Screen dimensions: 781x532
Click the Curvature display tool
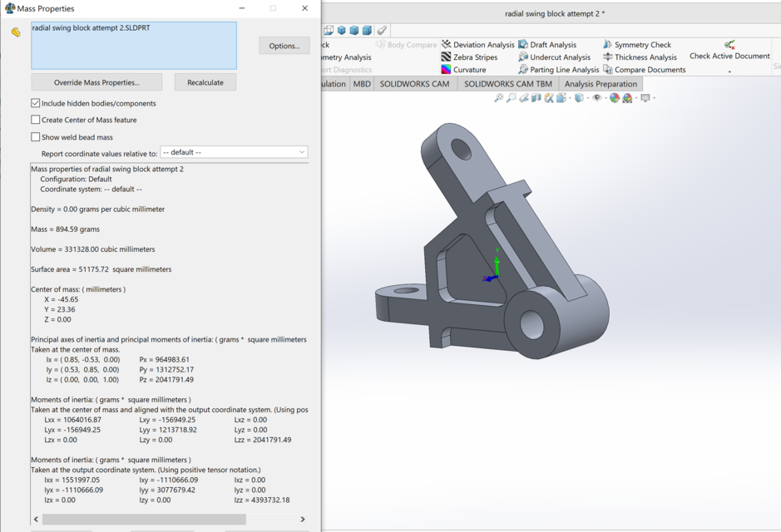click(x=468, y=70)
